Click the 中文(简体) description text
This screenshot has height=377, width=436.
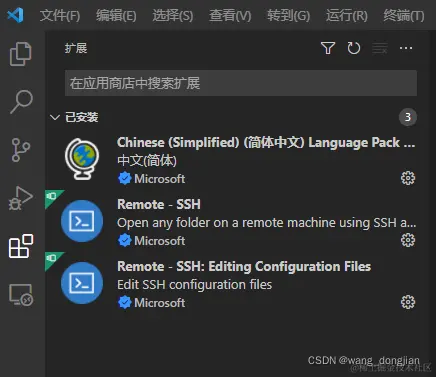pyautogui.click(x=147, y=161)
